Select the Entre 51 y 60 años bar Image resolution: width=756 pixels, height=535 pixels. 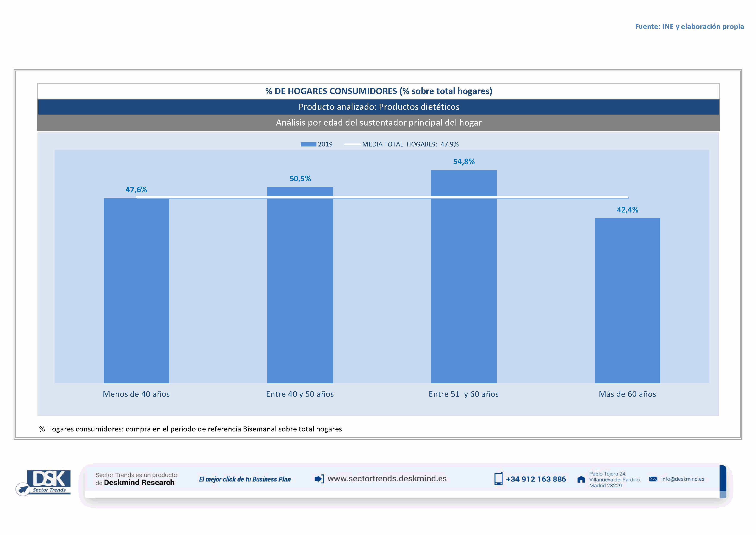point(464,277)
